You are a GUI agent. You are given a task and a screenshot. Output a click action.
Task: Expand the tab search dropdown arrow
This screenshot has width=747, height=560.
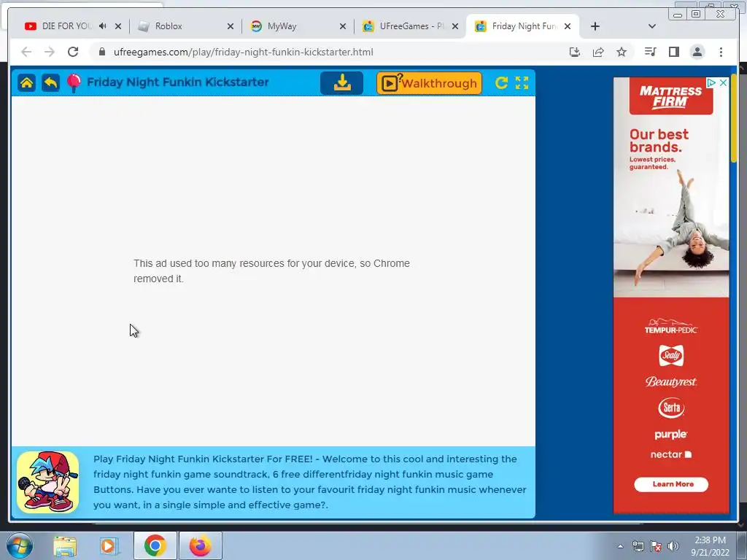(651, 26)
